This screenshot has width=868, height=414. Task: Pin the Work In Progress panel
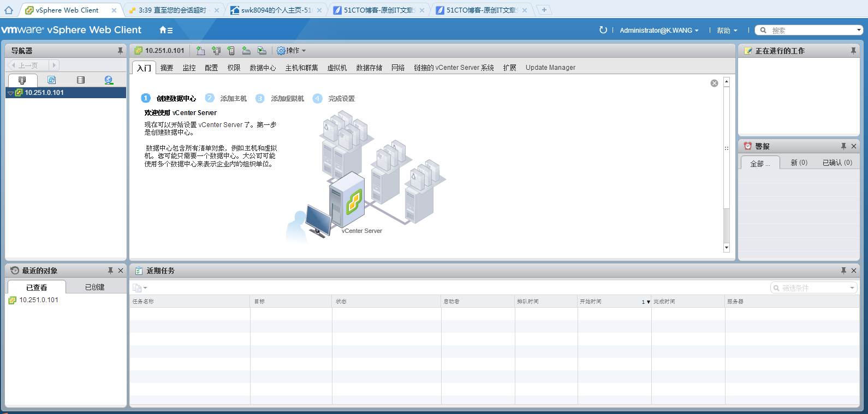point(853,51)
